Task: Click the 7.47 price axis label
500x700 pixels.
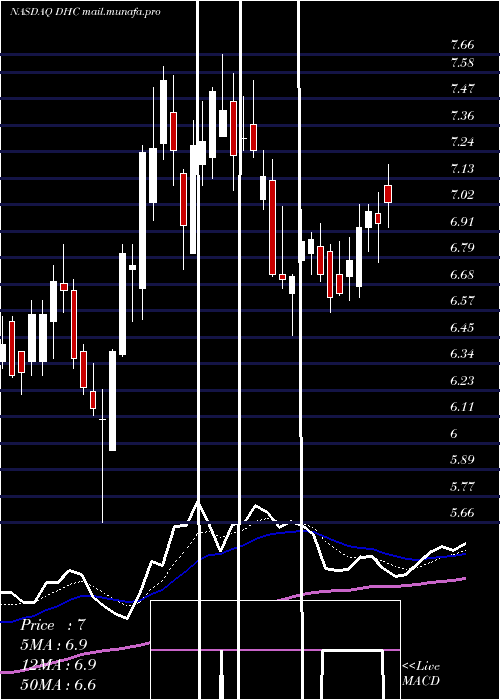Action: point(462,89)
